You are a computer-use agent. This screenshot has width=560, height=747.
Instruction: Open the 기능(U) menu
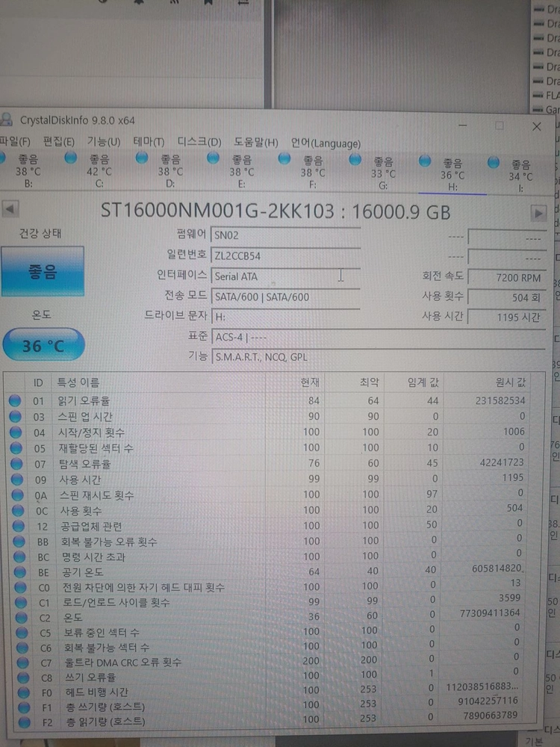103,141
